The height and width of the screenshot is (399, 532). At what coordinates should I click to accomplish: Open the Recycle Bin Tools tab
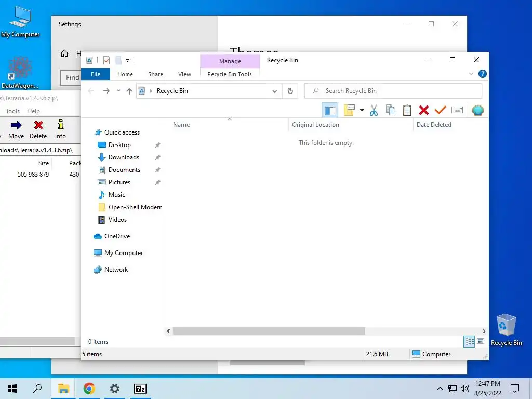[230, 74]
